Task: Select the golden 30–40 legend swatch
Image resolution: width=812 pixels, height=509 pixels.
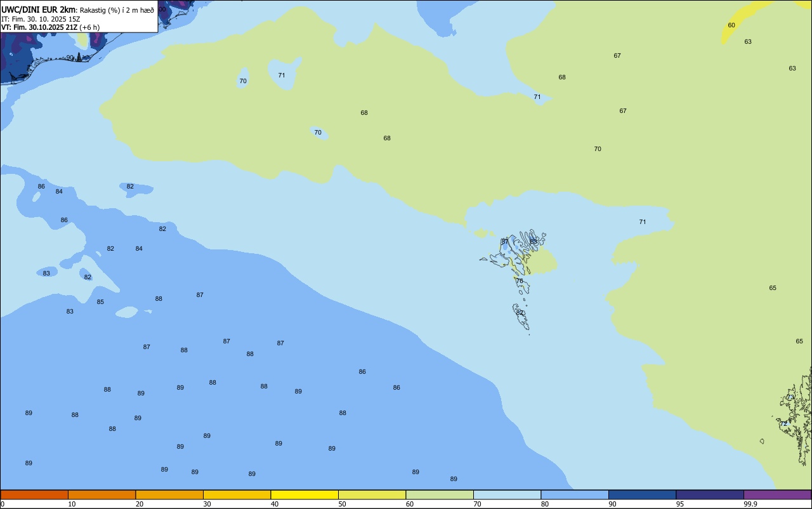Action: coord(237,494)
